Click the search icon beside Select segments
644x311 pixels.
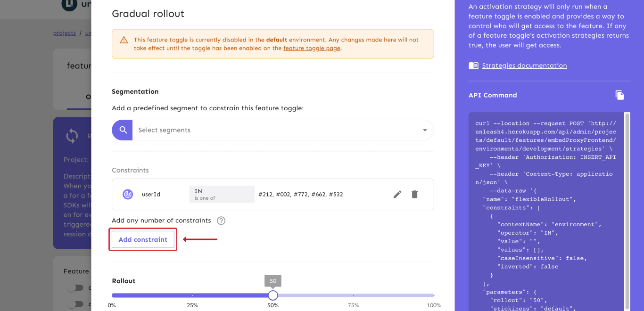pos(123,130)
